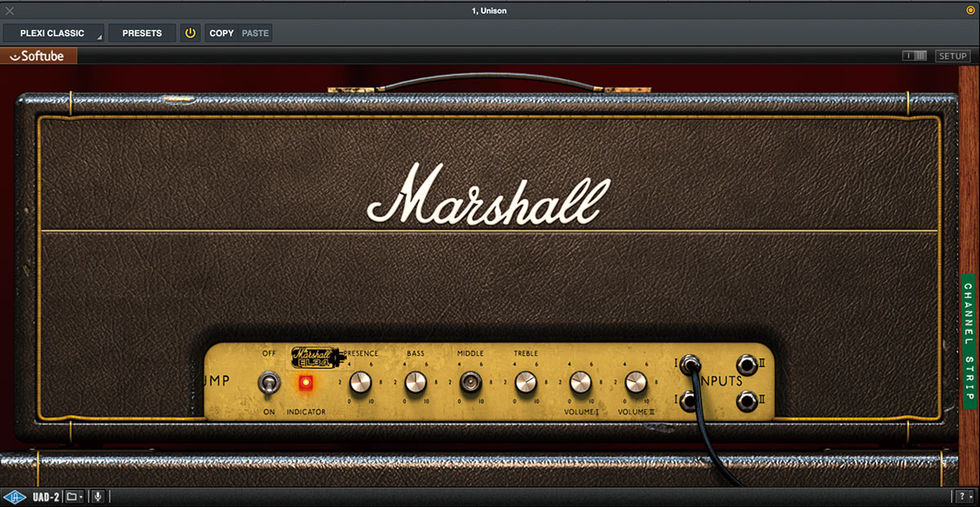Click the Softube logo
This screenshot has width=980, height=507.
click(38, 56)
